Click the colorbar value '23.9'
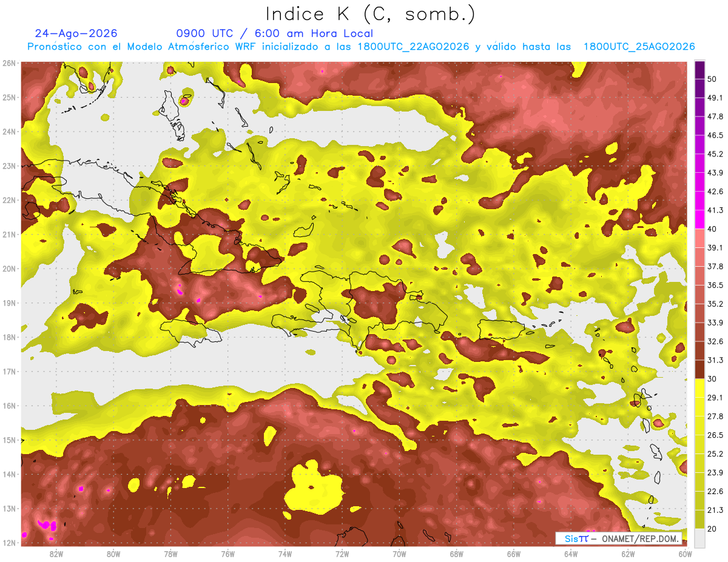This screenshot has width=728, height=562. click(x=716, y=472)
